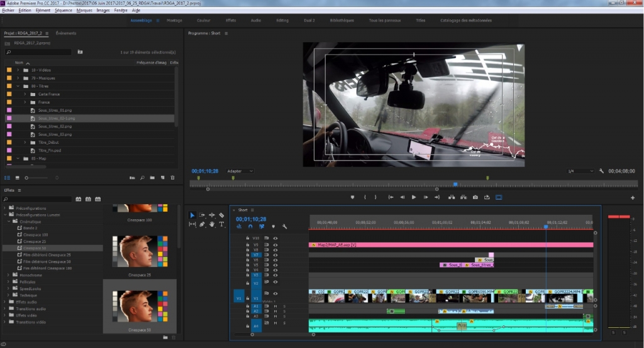Click the Extract button
Screen dimensions: 644x348
[x=464, y=197]
